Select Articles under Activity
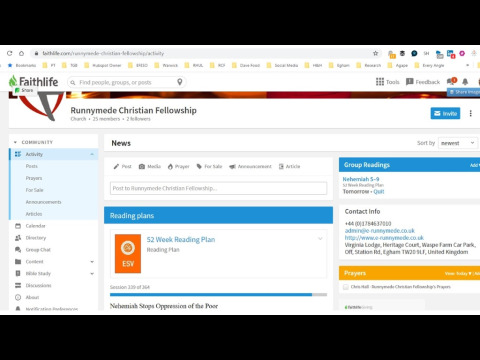Screen dimensions: 480x360 click(34, 214)
